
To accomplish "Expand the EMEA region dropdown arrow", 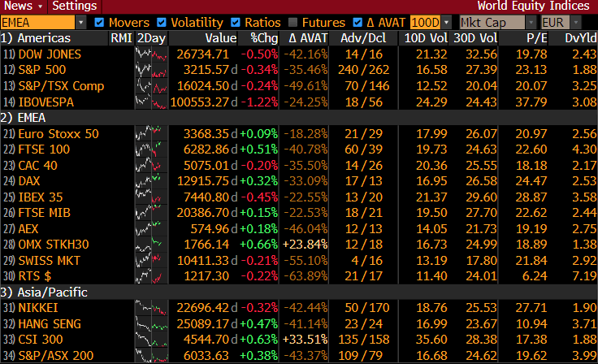I will 80,23.
